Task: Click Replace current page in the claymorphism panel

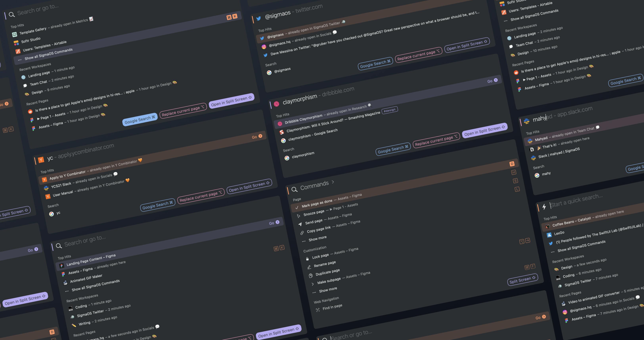Action: click(436, 140)
